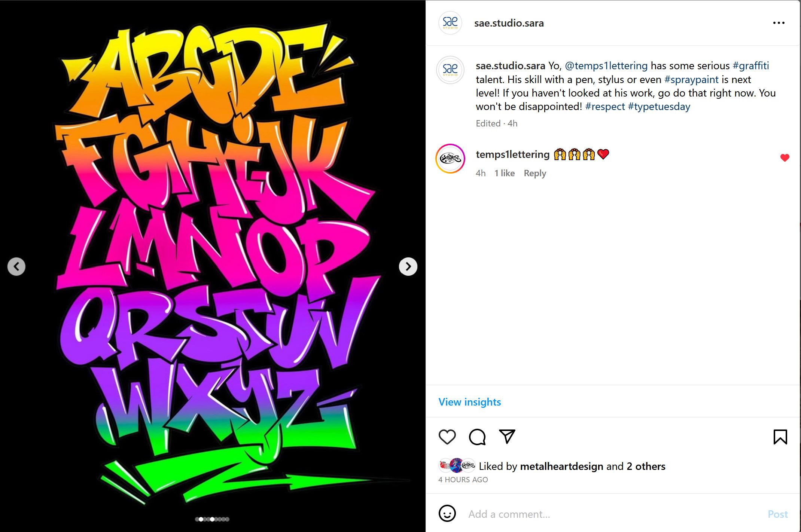Unlike temps1lettering's comment red heart
801x532 pixels.
(x=785, y=158)
